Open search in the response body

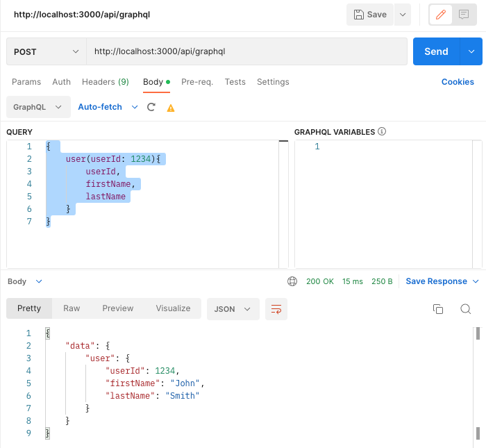pos(466,309)
